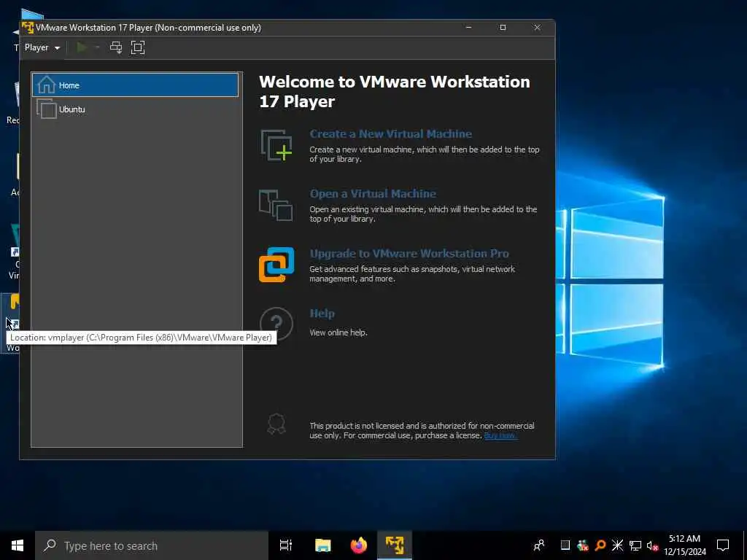Open File Explorer from the taskbar

pyautogui.click(x=322, y=545)
